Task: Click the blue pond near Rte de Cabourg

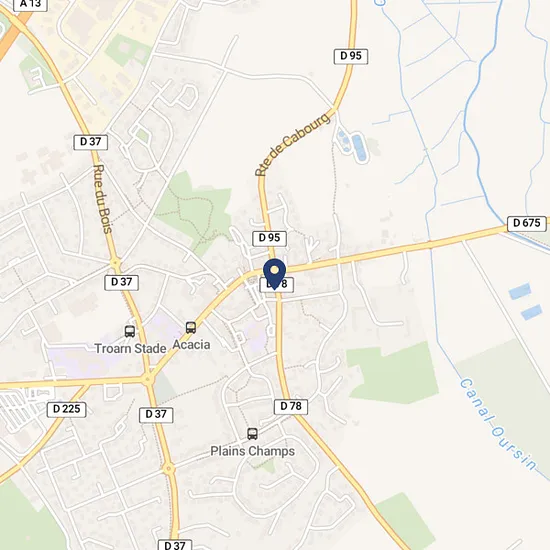Action: click(x=359, y=147)
